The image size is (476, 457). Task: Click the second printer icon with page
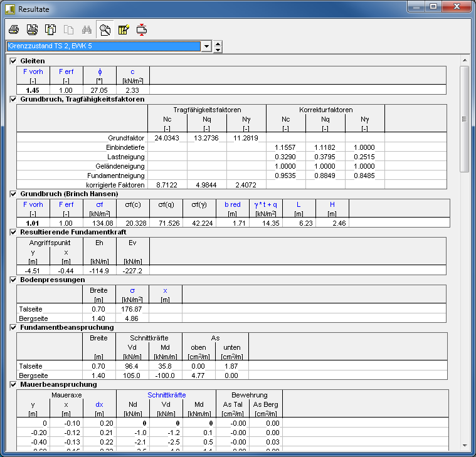(x=32, y=29)
